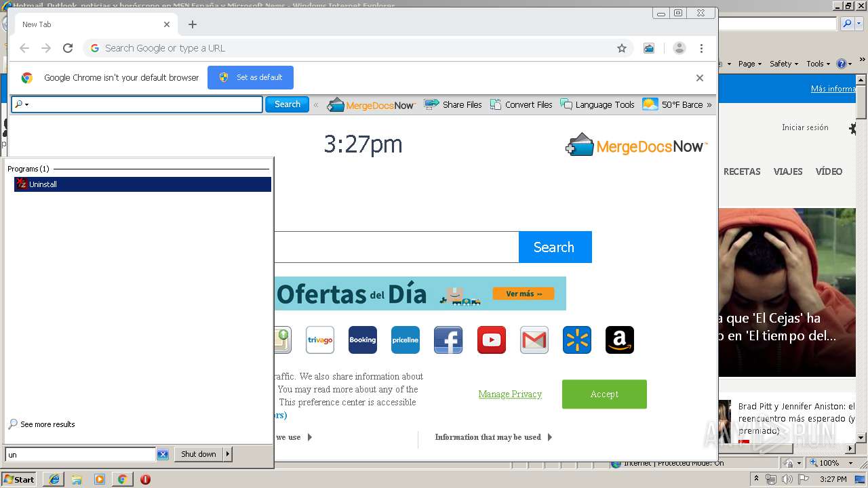Expand the 'we use' section arrow
Viewport: 868px width, 488px height.
click(x=309, y=437)
